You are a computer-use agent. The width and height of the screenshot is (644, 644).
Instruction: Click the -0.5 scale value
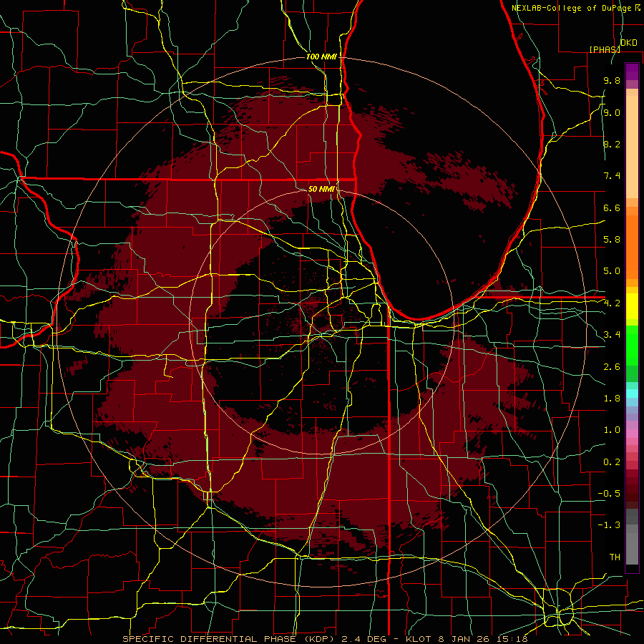pos(609,494)
